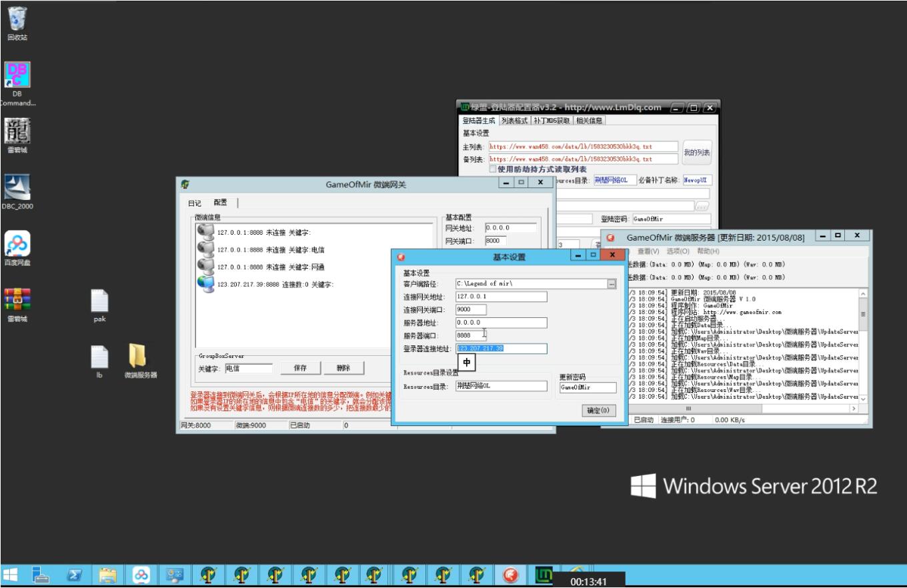Open File Explorer from the taskbar

coord(107,575)
